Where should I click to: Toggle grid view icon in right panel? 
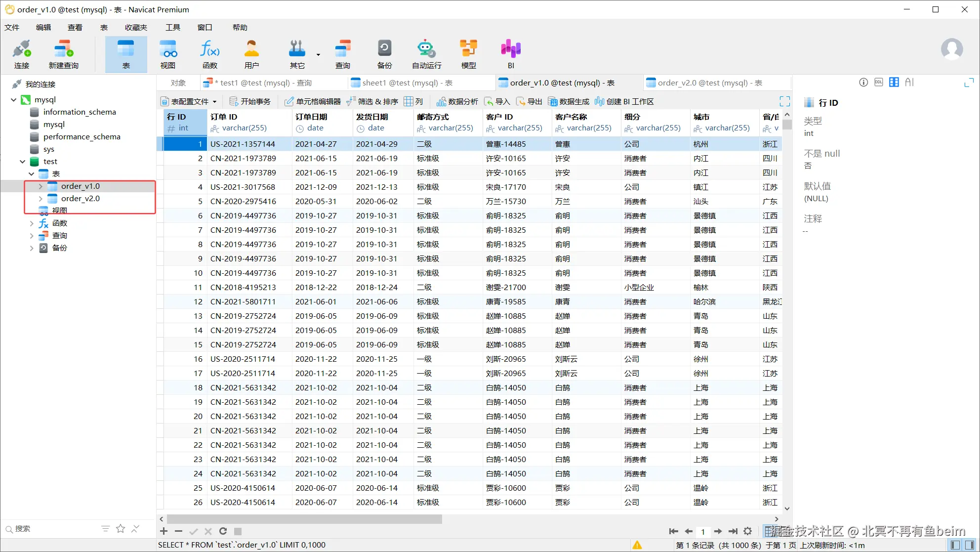pyautogui.click(x=894, y=83)
